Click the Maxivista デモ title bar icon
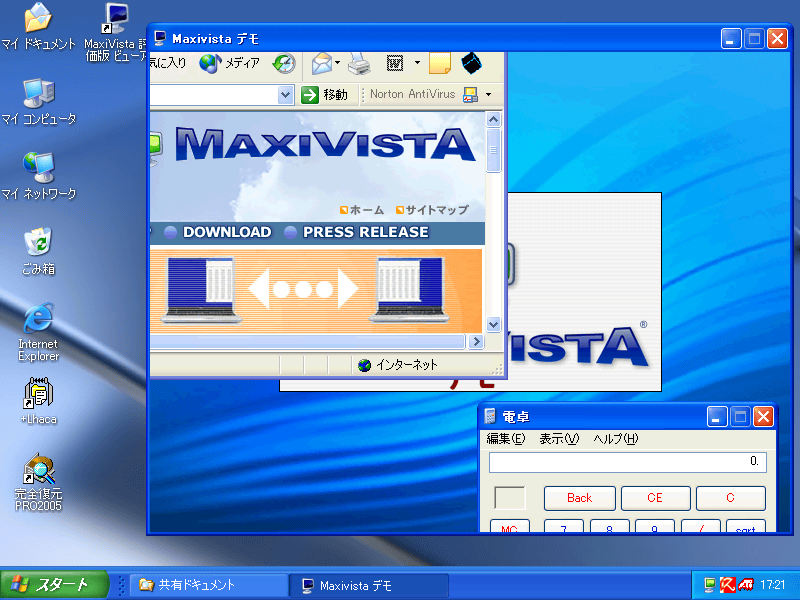800x600 pixels. 160,39
